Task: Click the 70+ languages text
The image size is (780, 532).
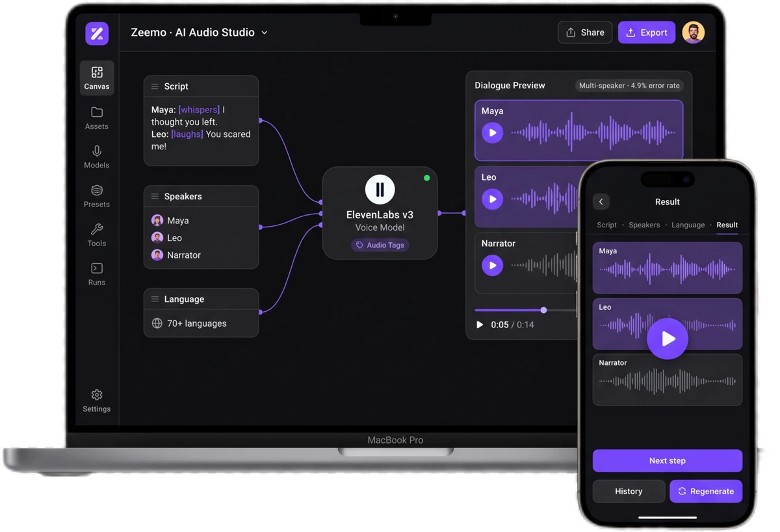Action: (x=197, y=323)
